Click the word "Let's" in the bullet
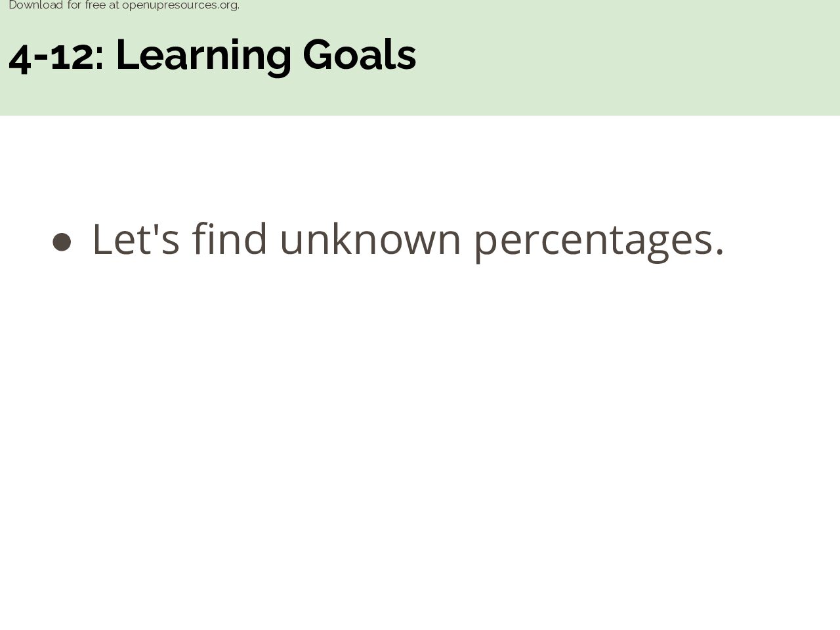This screenshot has height=630, width=840. click(x=136, y=239)
